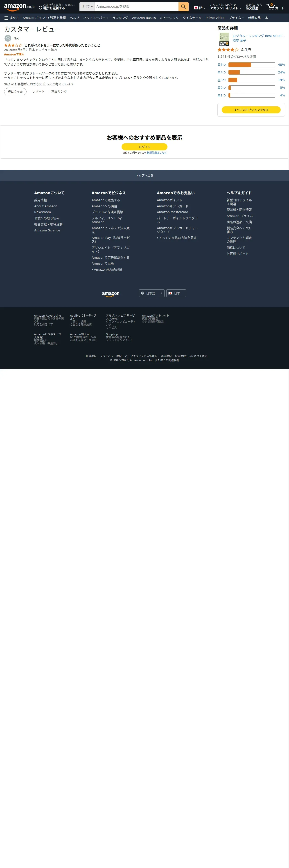Click 返品もこちら 注文履歴

click(x=254, y=7)
